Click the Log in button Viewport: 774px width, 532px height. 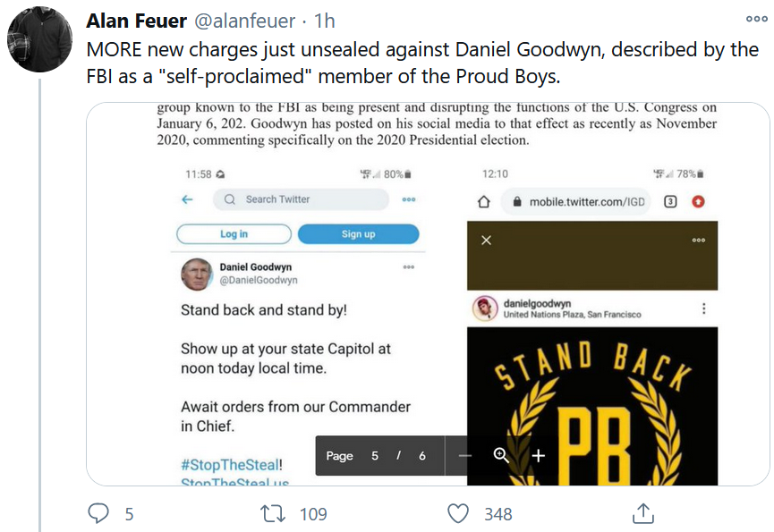coord(234,234)
